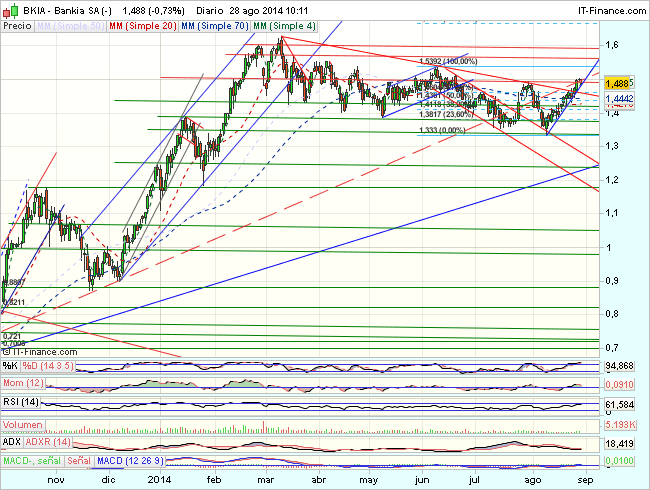Click the 0,8211 level annotation

(x=14, y=302)
